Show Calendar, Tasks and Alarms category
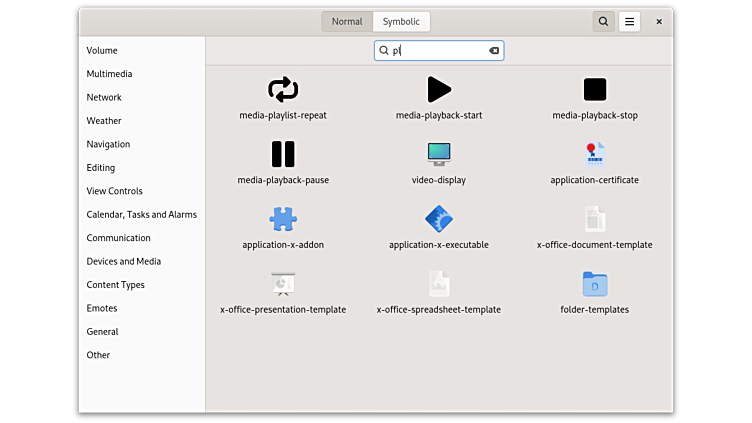Image resolution: width=752 pixels, height=423 pixels. pos(141,214)
